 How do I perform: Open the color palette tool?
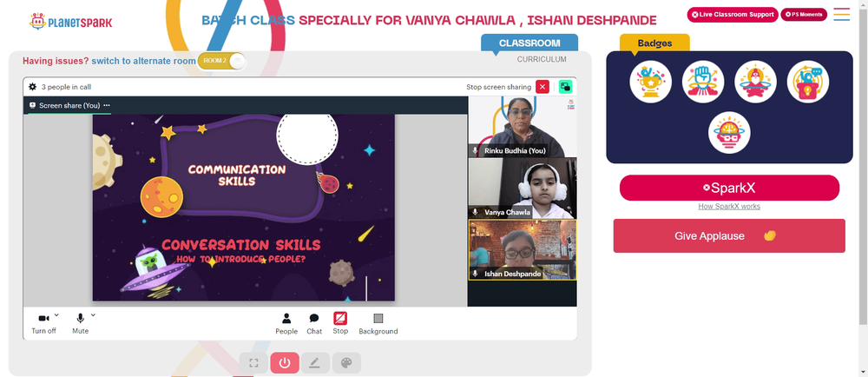pos(346,362)
